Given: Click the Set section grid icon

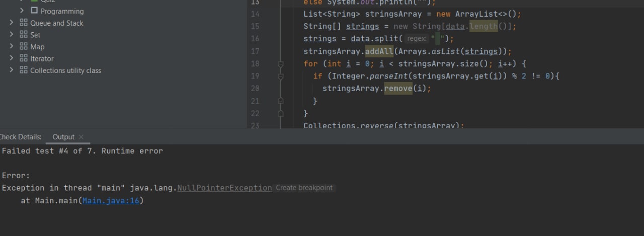Looking at the screenshot, I should (x=24, y=35).
